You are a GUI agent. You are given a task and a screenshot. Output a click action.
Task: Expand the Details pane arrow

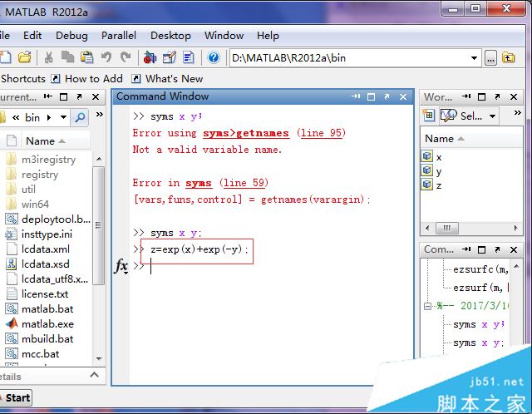click(94, 375)
